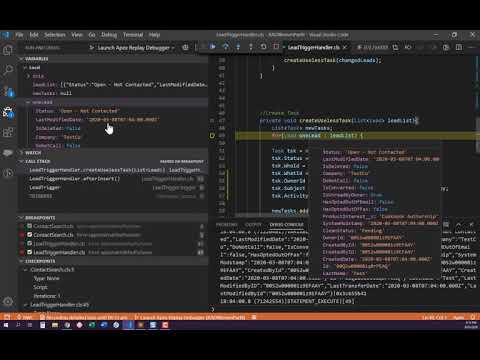The image size is (480, 360).
Task: Expand the 'this' variable
Action: 29,76
